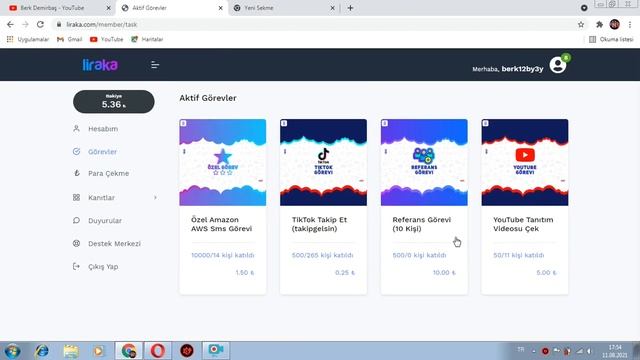
Task: Open Duyurular in the sidebar menu
Action: click(x=105, y=220)
